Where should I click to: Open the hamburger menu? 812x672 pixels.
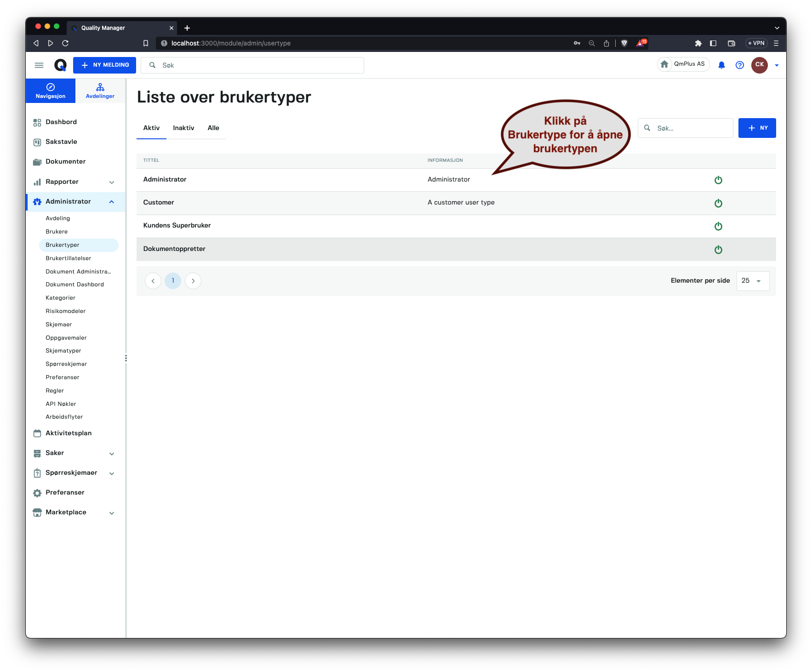coord(39,65)
